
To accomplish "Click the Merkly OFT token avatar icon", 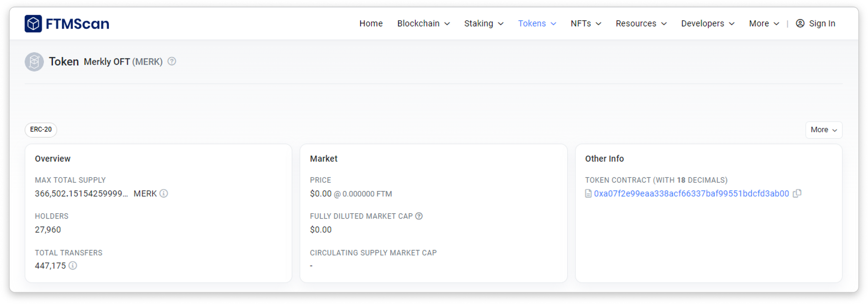I will (34, 62).
